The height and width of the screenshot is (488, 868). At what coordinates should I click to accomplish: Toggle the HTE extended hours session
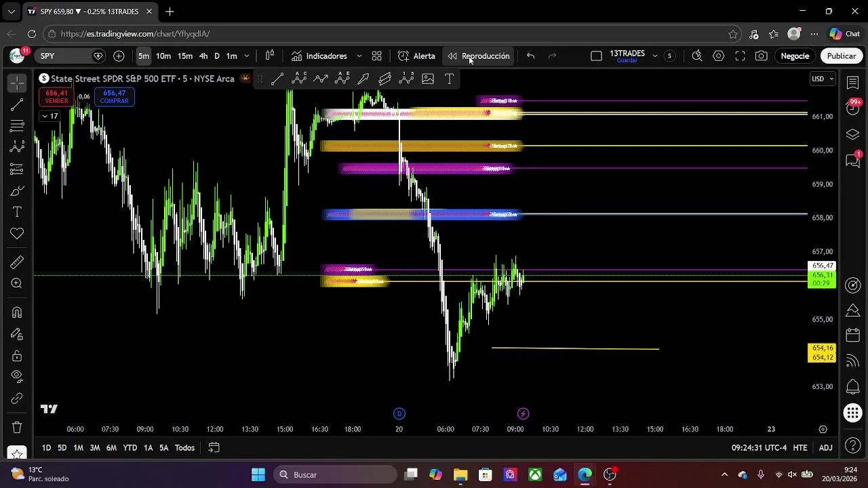pyautogui.click(x=800, y=447)
